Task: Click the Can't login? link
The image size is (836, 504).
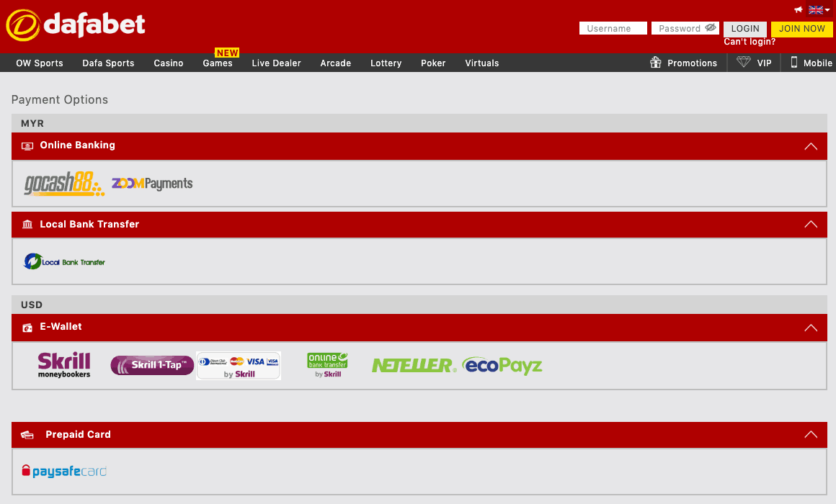Action: coord(750,42)
